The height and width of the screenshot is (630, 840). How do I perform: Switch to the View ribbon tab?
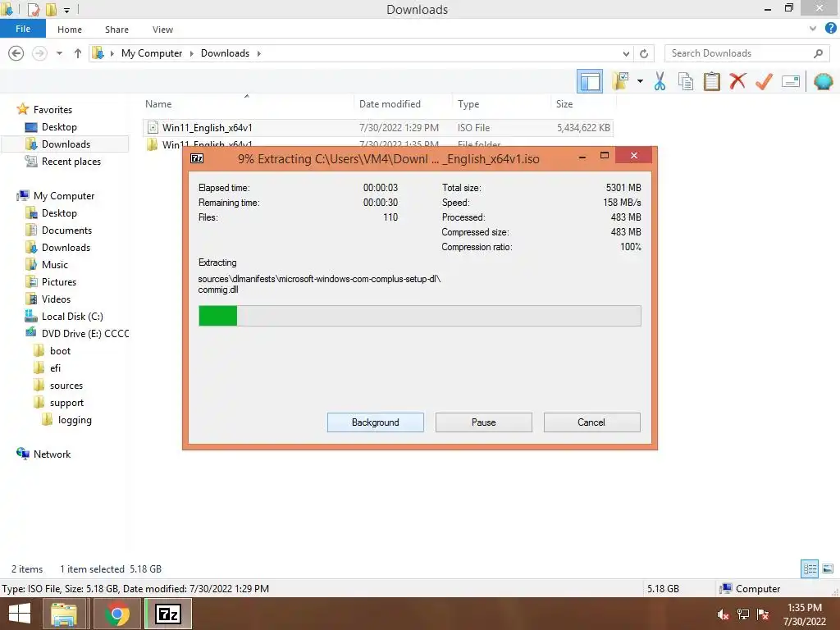(162, 30)
